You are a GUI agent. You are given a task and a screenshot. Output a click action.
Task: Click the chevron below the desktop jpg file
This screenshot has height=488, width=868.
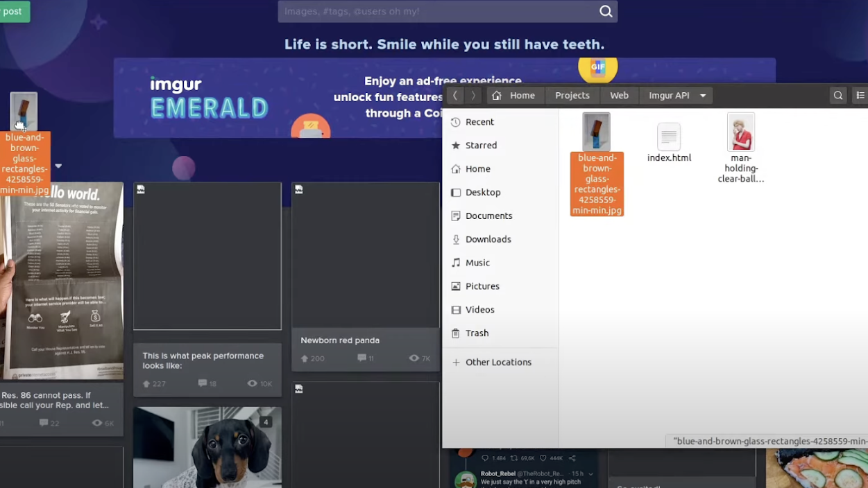(x=58, y=165)
